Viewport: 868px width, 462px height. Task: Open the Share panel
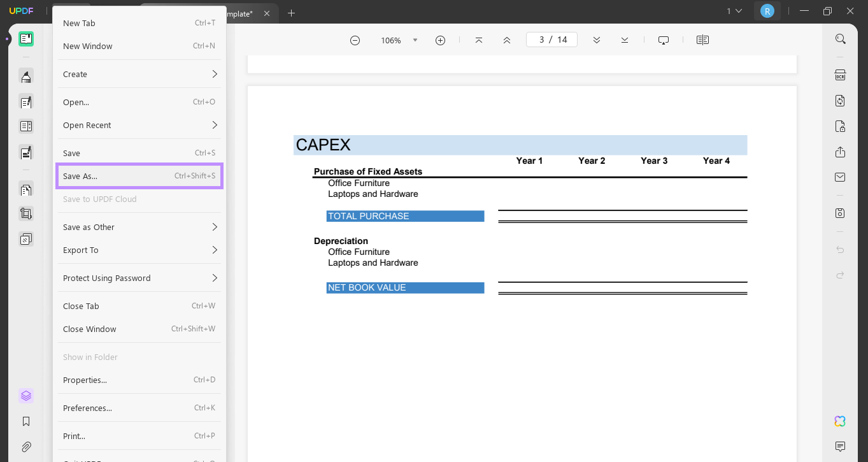(840, 152)
